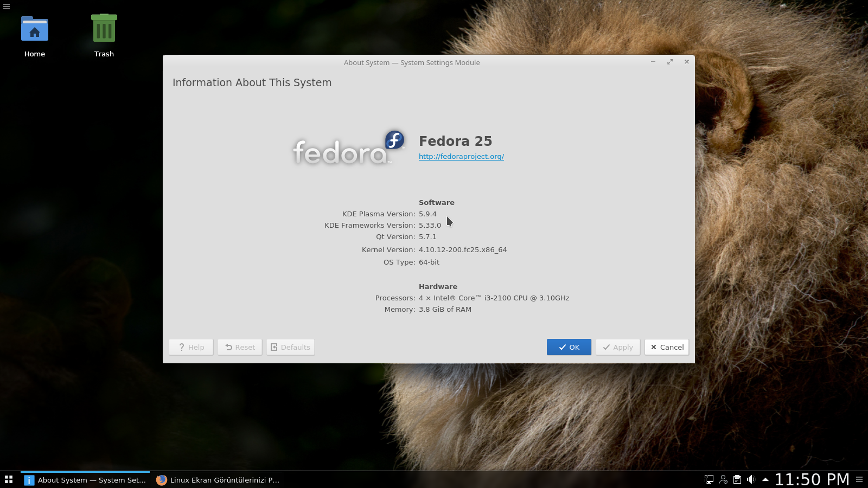This screenshot has height=488, width=868.
Task: Click Memory value 3.8 GiB of RAM
Action: [x=445, y=310]
